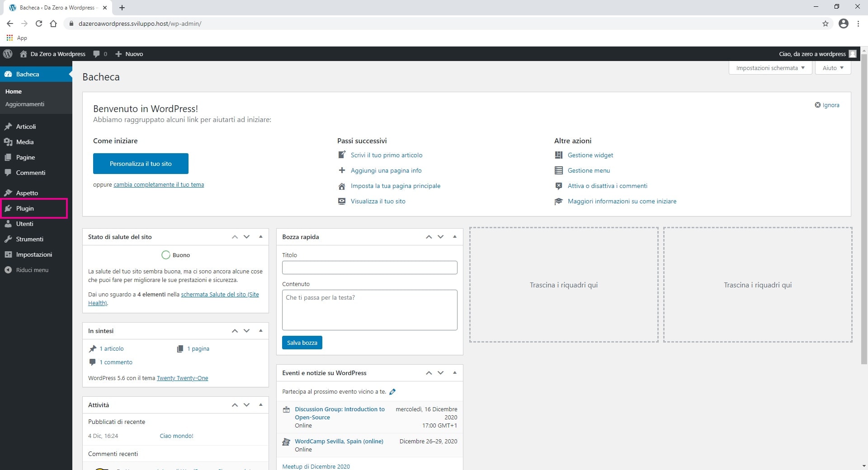Click the Ignora dismiss icon

[x=817, y=105]
